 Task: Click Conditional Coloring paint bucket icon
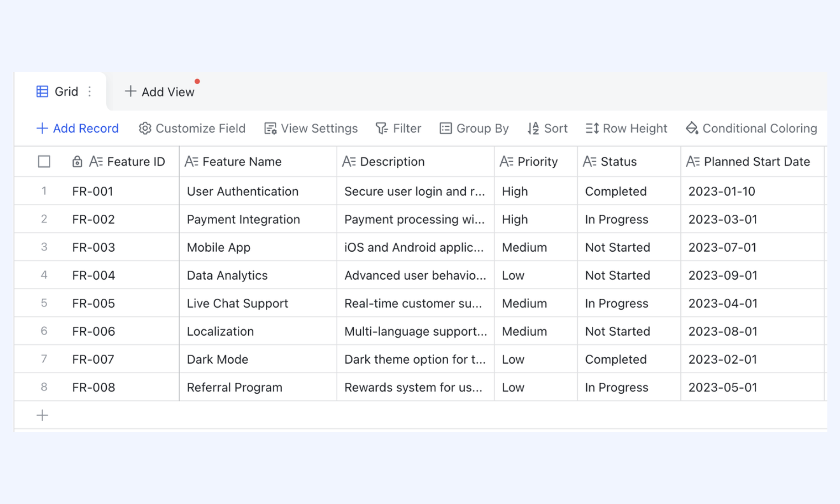pos(692,128)
